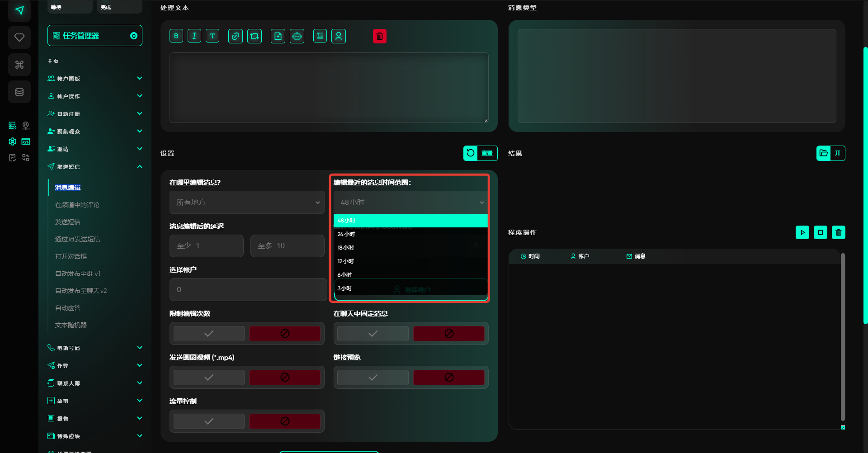Enable 流量控制 with the checkmark
Image resolution: width=868 pixels, height=453 pixels.
[209, 421]
